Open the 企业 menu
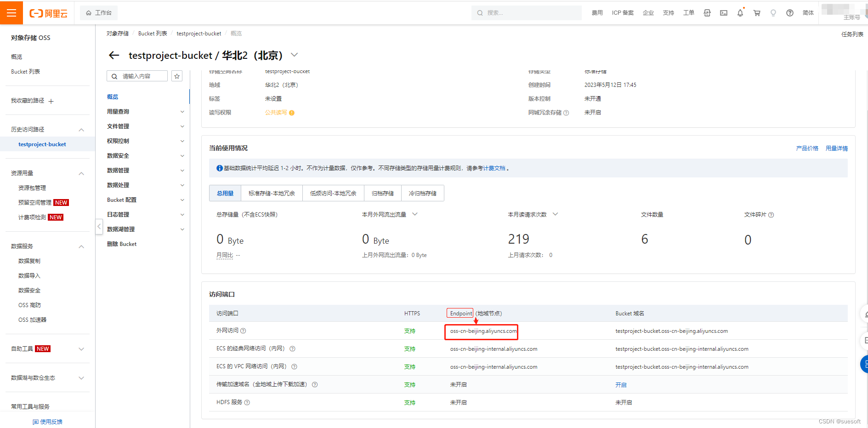 (648, 13)
